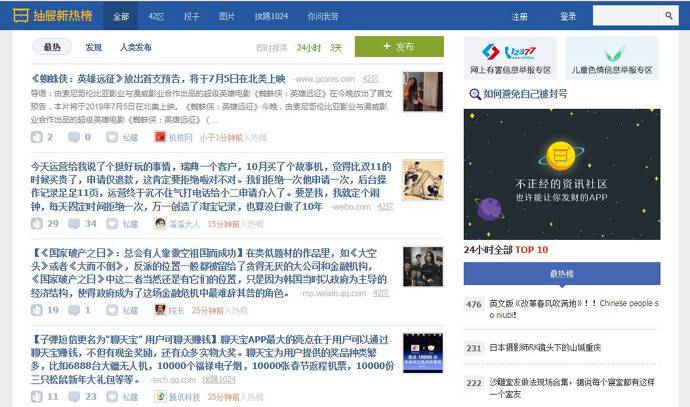Open the 蜘蛛侠 post thumbnail image
The height and width of the screenshot is (407, 690).
423,92
